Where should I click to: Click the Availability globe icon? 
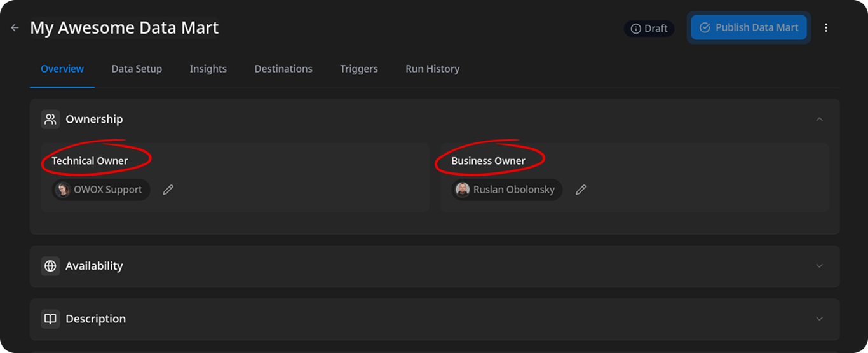point(51,266)
